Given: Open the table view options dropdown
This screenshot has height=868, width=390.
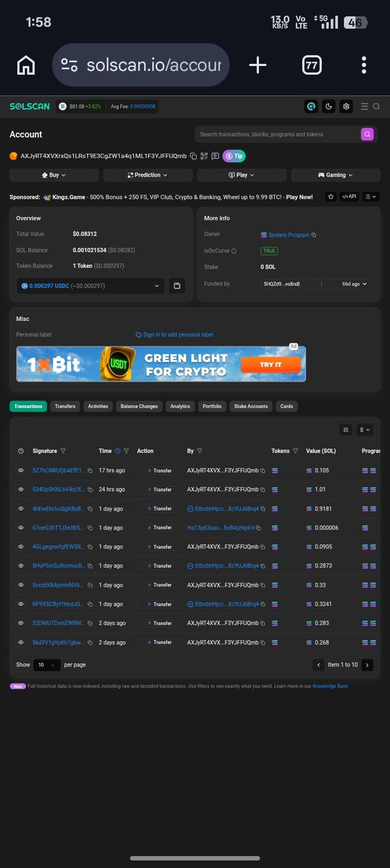Looking at the screenshot, I should coord(365,430).
